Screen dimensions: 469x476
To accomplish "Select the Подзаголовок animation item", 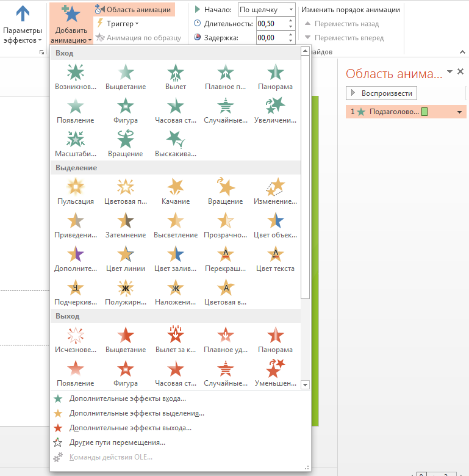I will (x=406, y=112).
